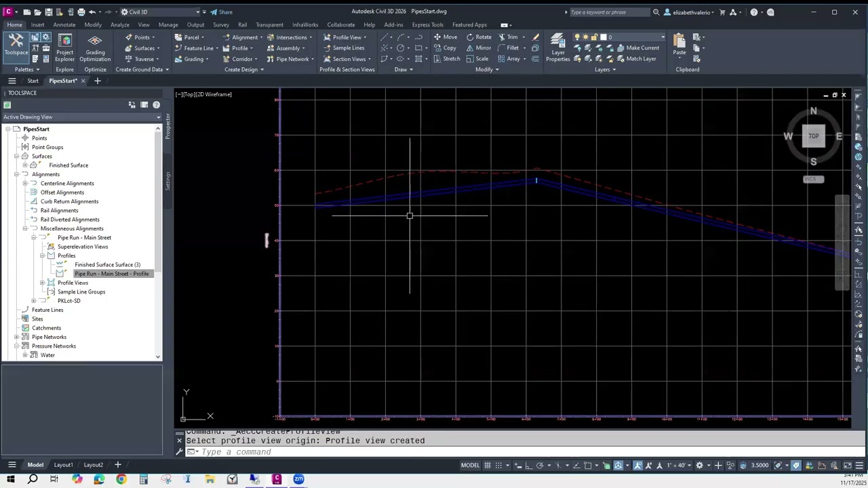868x488 pixels.
Task: Click the Make Current layer tool
Action: 637,48
